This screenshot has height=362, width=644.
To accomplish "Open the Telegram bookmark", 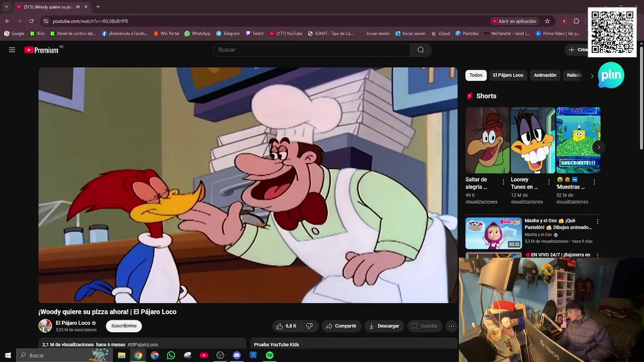I will tap(228, 34).
